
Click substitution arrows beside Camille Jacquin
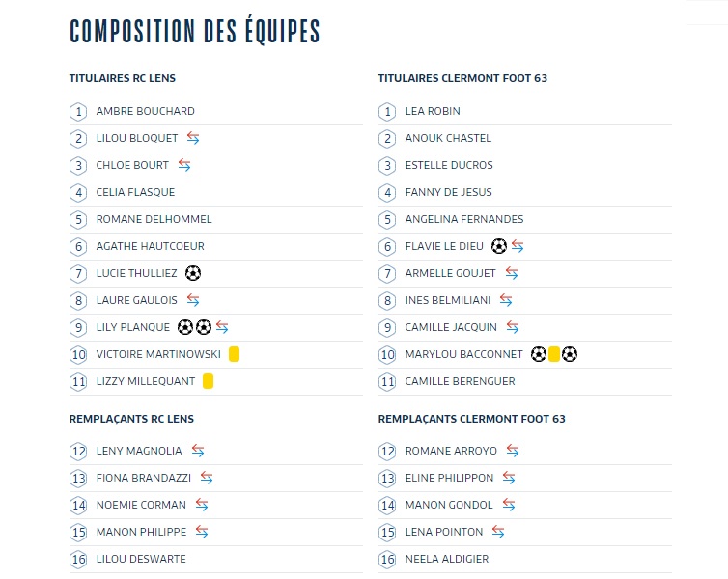pyautogui.click(x=513, y=327)
